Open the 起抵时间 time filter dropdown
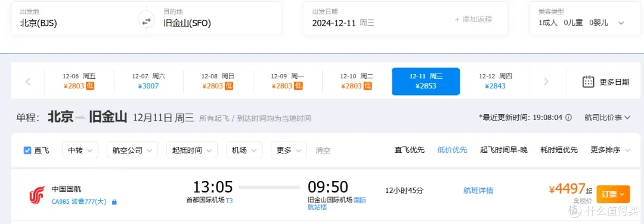This screenshot has width=644, height=224. point(192,150)
